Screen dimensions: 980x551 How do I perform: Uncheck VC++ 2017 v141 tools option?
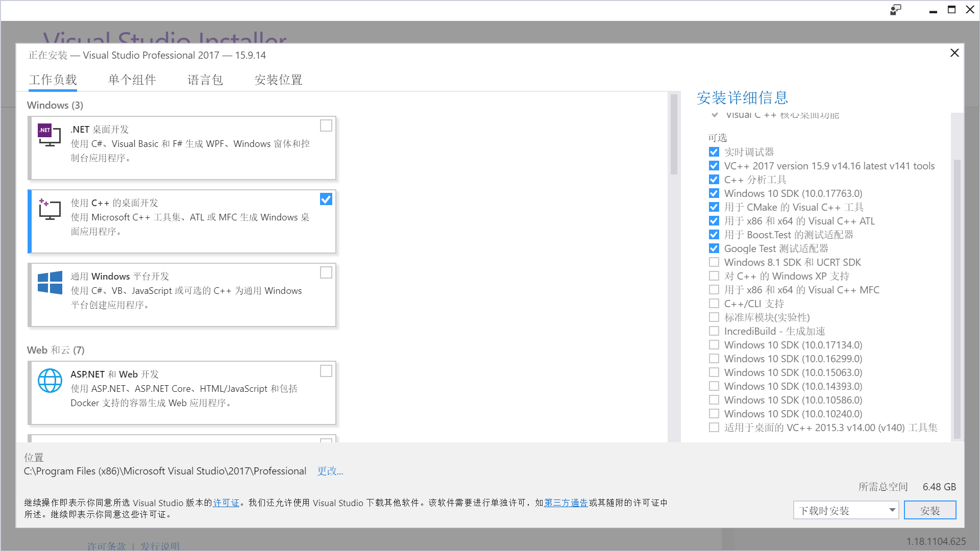pyautogui.click(x=714, y=166)
